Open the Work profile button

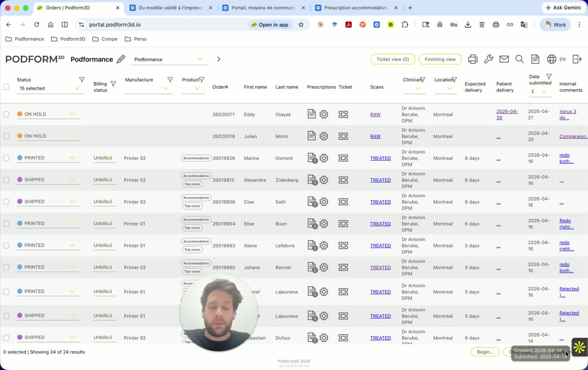(x=555, y=25)
